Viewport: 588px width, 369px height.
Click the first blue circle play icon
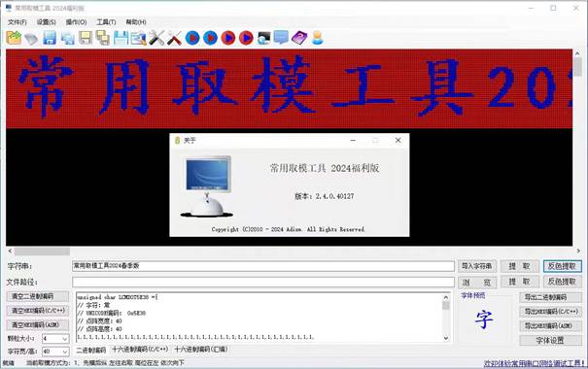[x=192, y=38]
